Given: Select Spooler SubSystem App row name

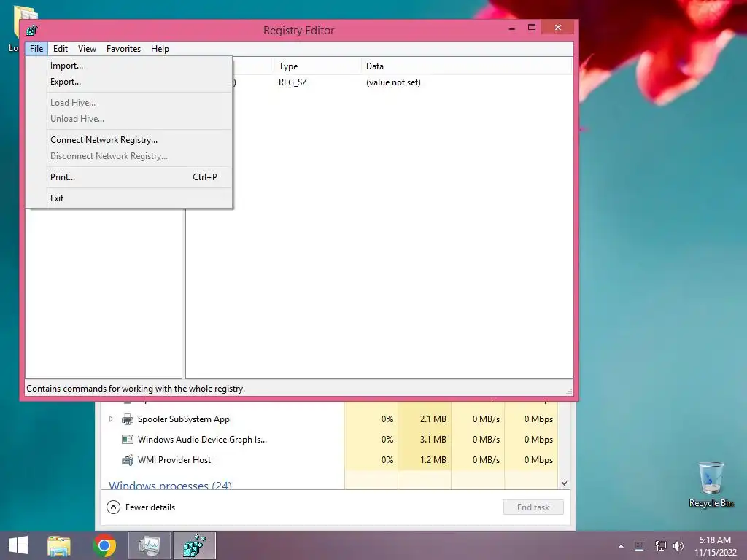Looking at the screenshot, I should 184,419.
